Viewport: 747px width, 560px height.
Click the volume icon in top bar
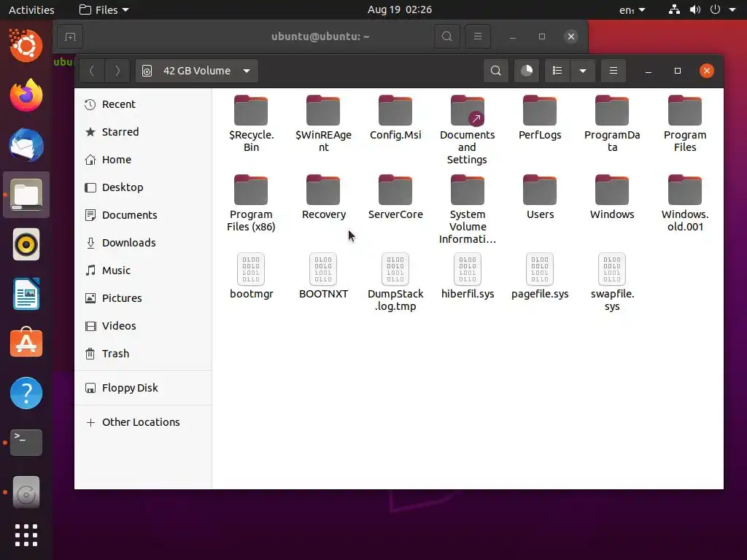[695, 9]
